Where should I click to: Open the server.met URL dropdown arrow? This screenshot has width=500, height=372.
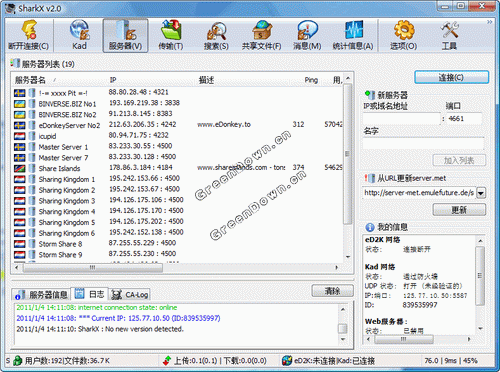point(481,193)
